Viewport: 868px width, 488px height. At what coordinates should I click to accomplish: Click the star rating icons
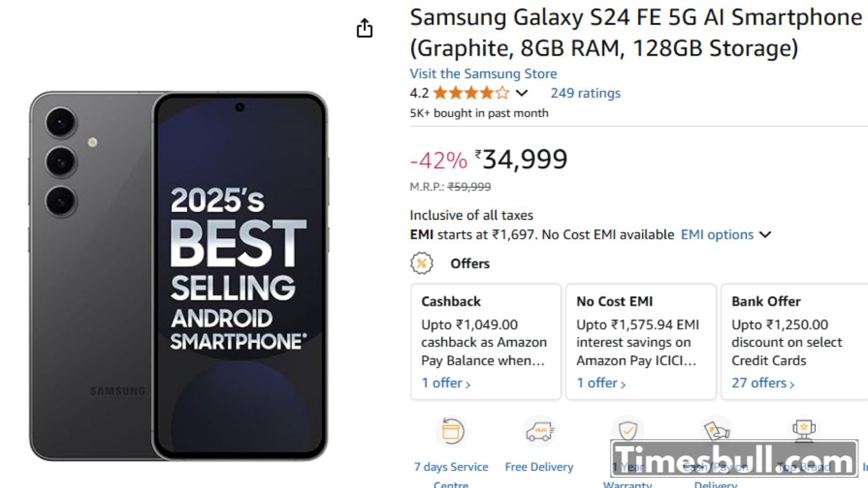(x=471, y=93)
